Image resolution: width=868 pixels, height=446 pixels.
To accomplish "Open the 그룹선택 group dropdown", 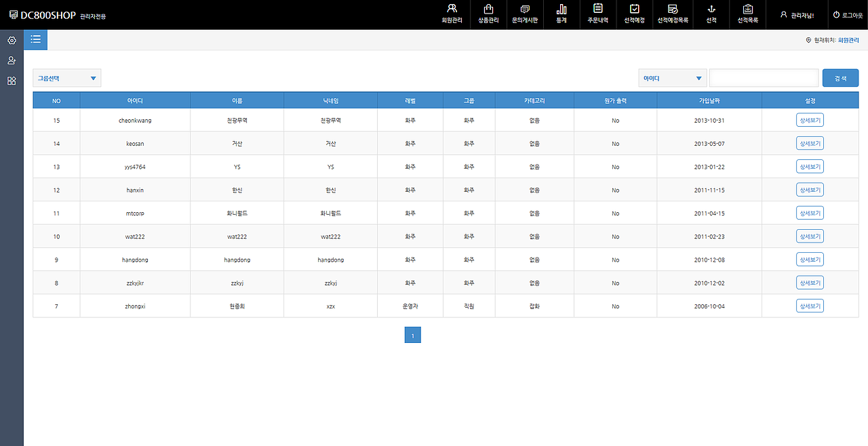I will (66, 78).
